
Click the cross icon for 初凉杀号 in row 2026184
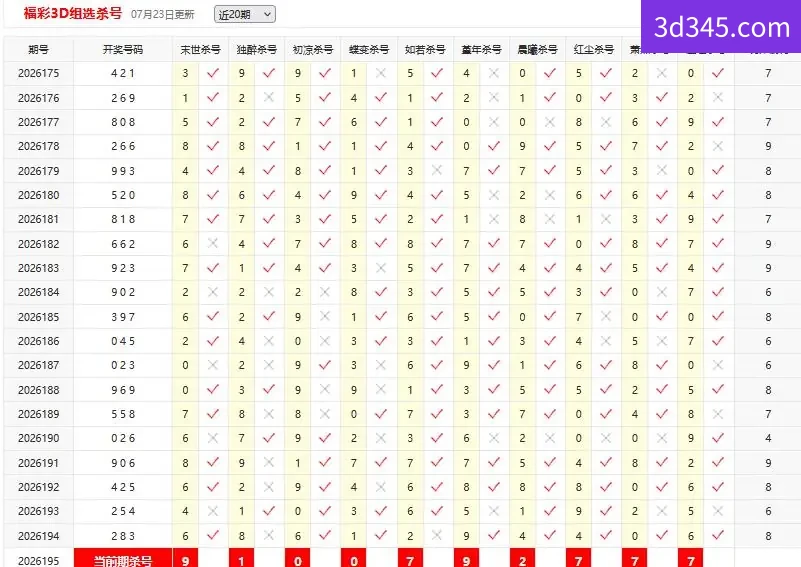tap(325, 292)
